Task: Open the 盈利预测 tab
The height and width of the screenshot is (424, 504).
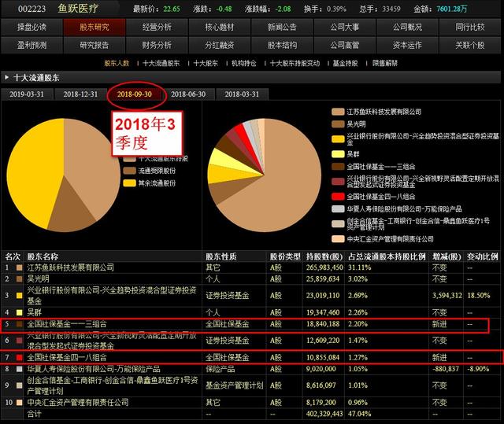Action: click(x=31, y=45)
